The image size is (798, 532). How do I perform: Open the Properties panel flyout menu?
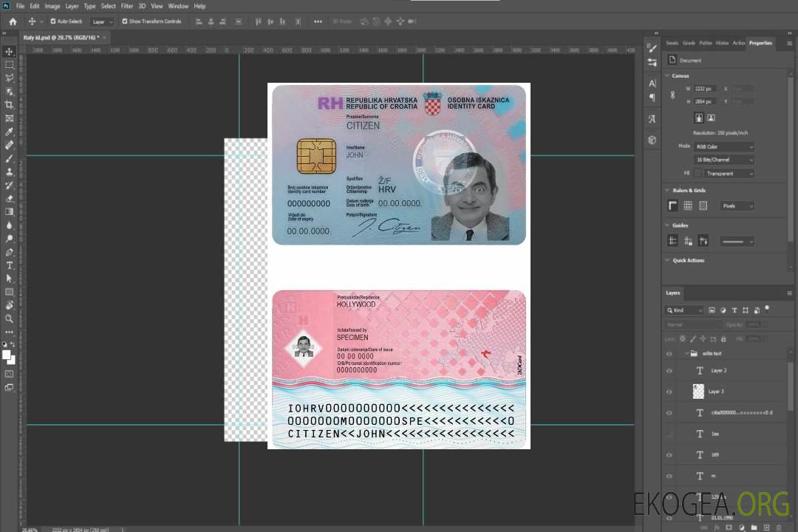tap(789, 44)
